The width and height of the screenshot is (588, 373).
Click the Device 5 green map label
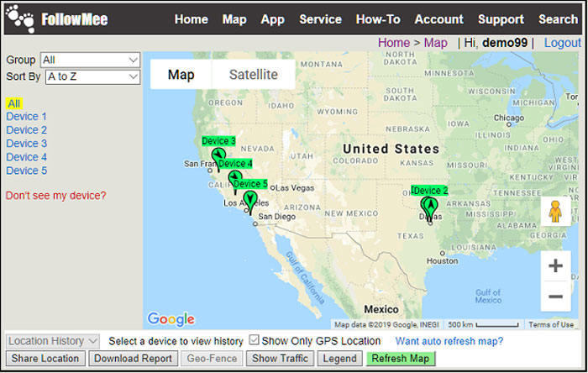250,184
